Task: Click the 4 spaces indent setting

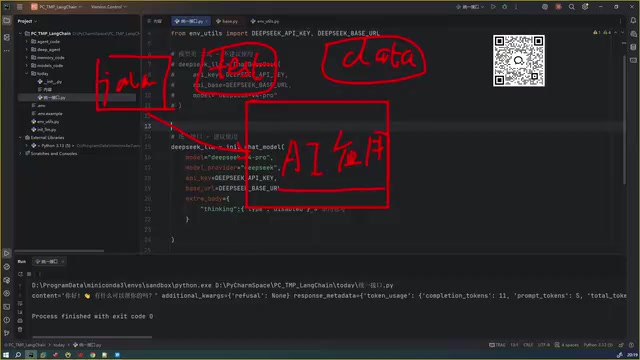Action: [x=567, y=345]
